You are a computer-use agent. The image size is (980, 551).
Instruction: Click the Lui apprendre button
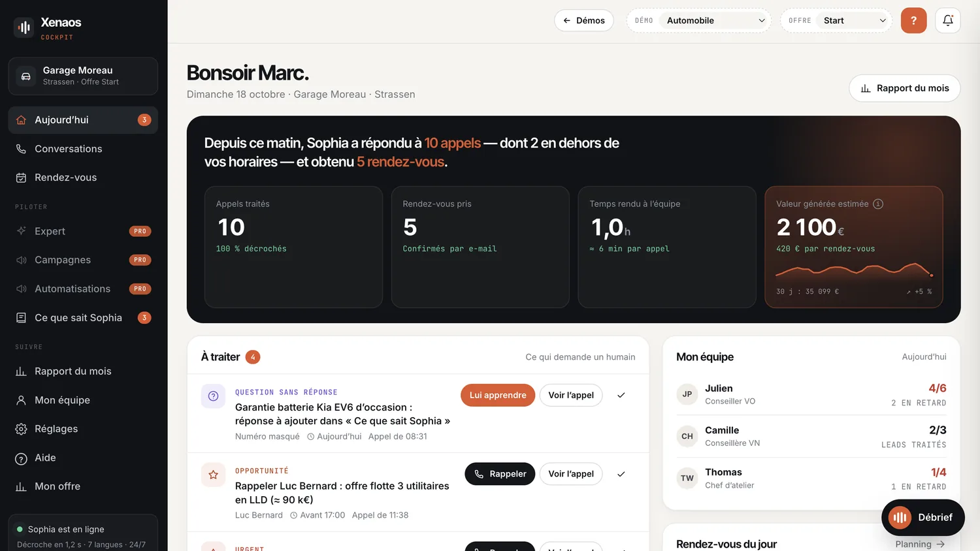[498, 395]
